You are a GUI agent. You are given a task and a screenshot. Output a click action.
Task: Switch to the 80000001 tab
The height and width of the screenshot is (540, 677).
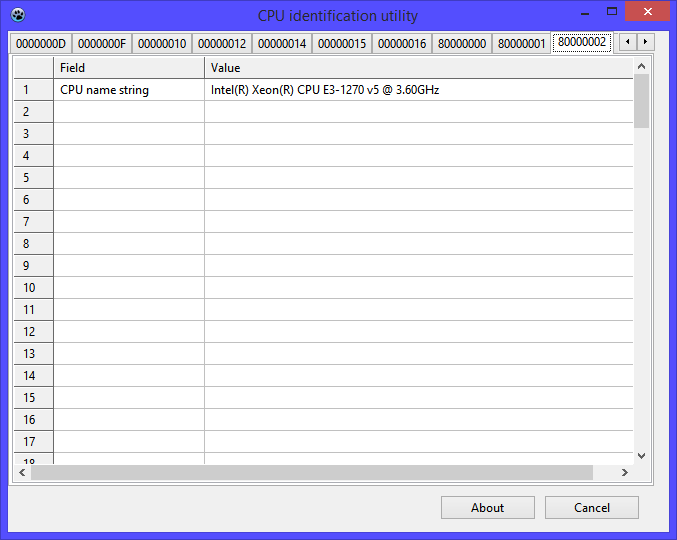pos(522,44)
